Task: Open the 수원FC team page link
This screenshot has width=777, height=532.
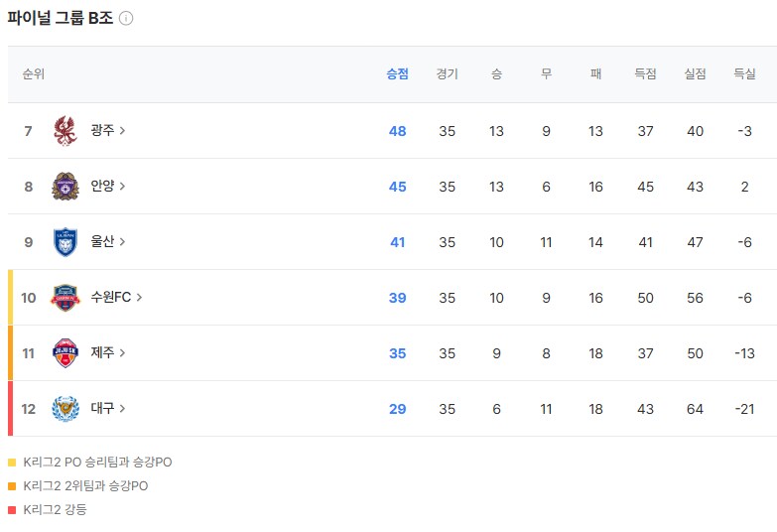Action: (x=110, y=298)
